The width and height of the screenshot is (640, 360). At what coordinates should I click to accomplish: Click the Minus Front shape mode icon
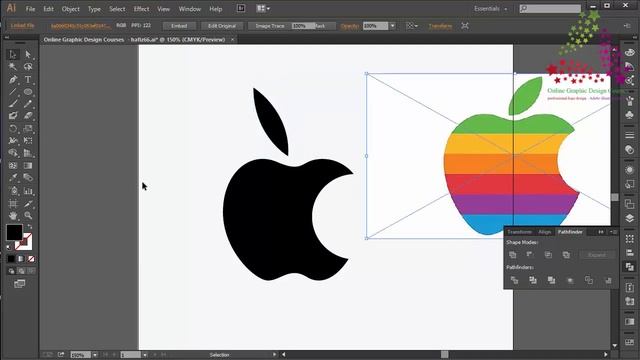point(530,255)
